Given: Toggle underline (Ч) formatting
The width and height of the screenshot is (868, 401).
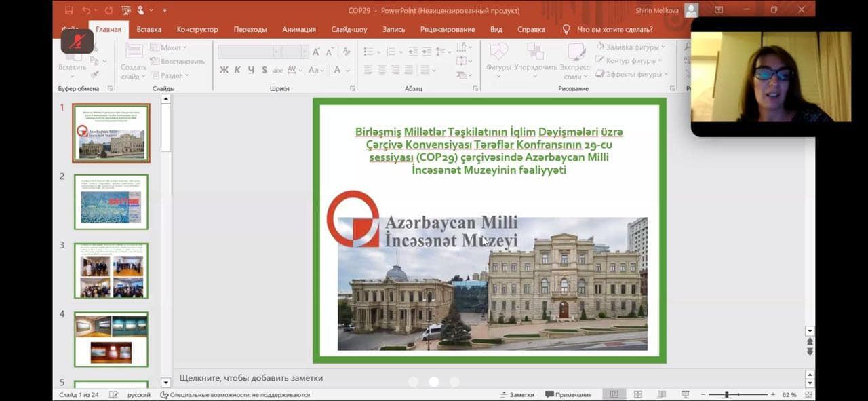Looking at the screenshot, I should coord(251,70).
